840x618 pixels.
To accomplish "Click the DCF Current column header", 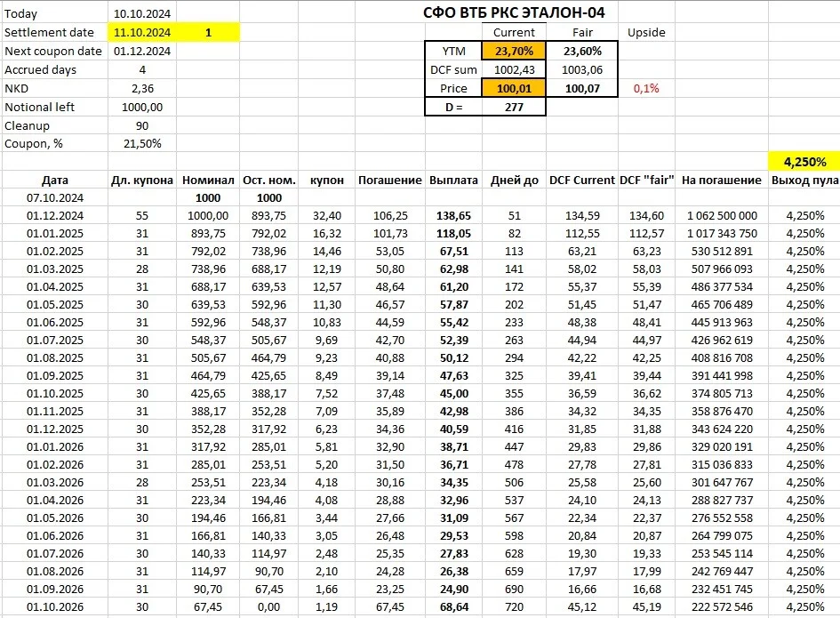I will pyautogui.click(x=582, y=181).
